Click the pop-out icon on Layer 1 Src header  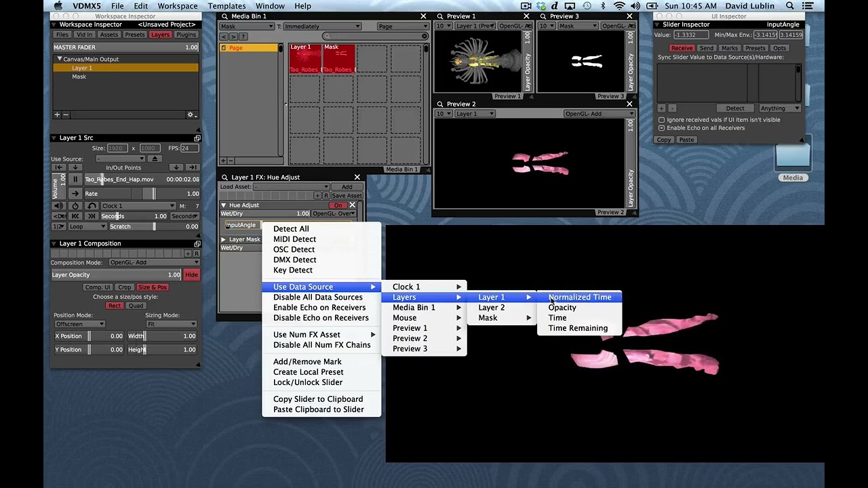pos(197,138)
